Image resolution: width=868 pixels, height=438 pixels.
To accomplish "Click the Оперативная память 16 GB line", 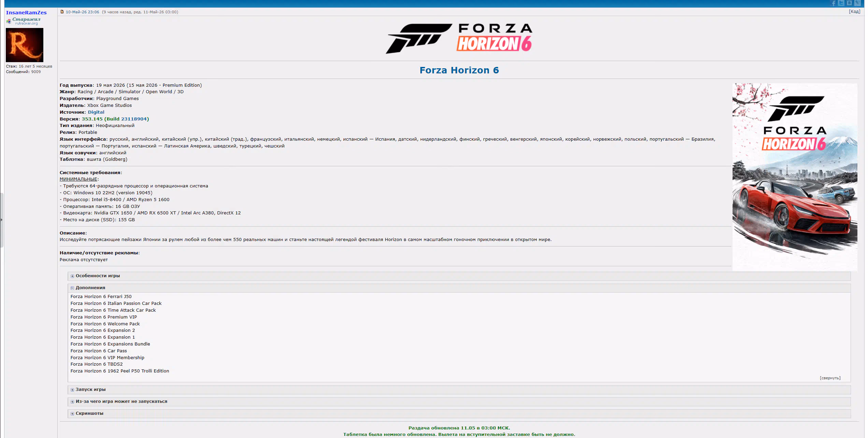I will 100,207.
